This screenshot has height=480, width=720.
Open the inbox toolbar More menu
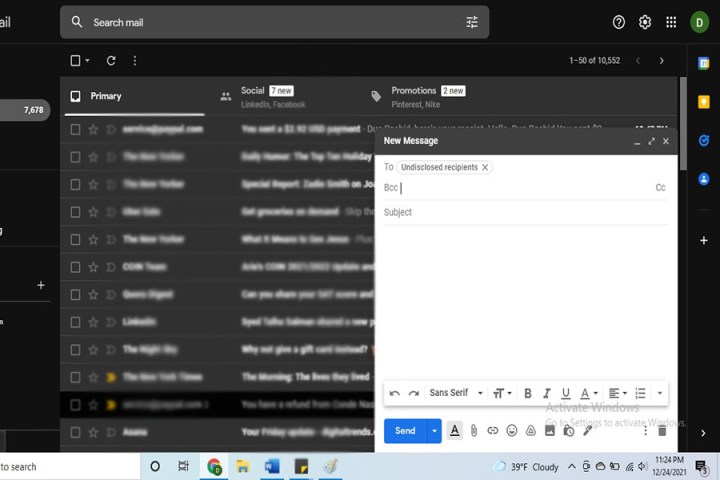(135, 61)
